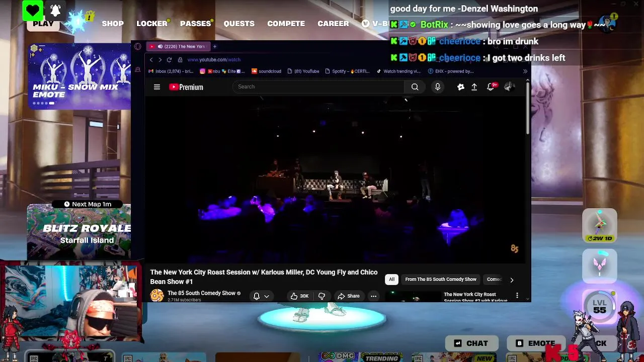Dislike the video with thumbs down

321,296
